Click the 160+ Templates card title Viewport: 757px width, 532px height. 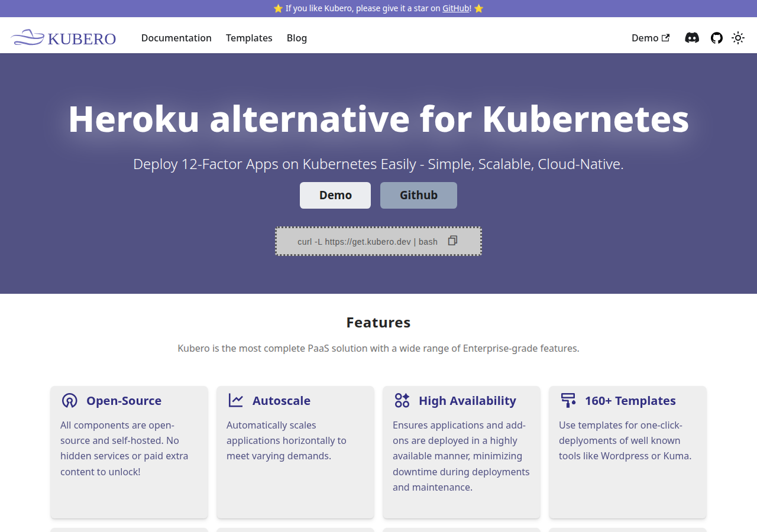point(630,401)
